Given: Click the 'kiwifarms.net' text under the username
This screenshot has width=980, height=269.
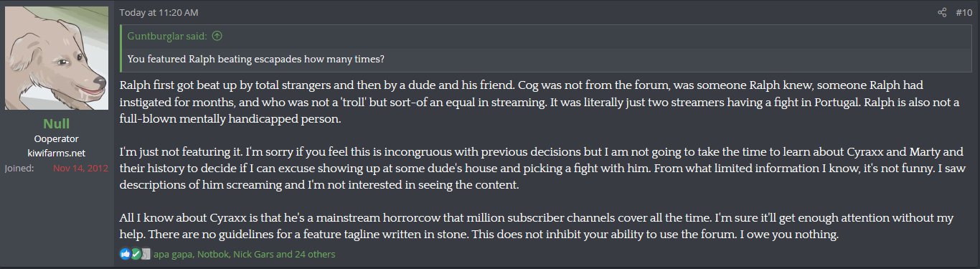Looking at the screenshot, I should 57,153.
